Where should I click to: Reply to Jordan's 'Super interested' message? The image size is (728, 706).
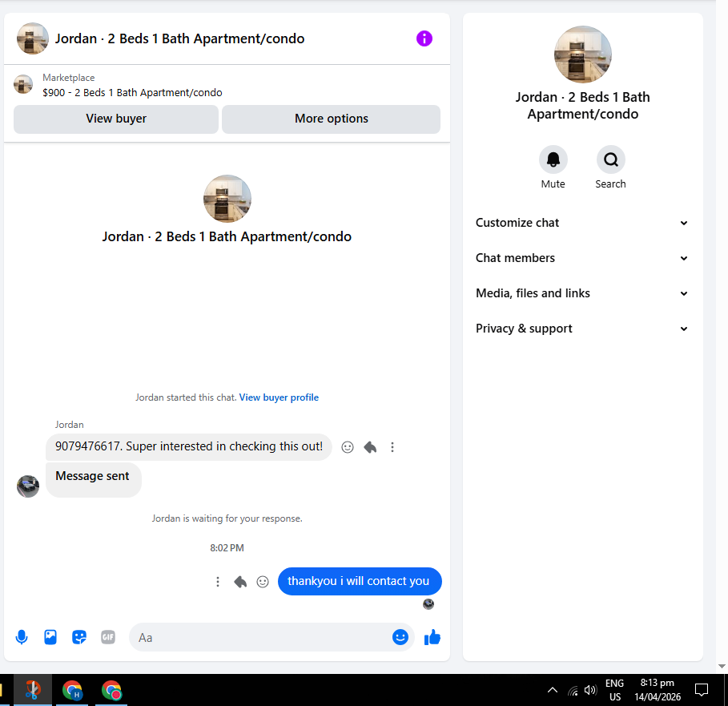click(x=370, y=447)
